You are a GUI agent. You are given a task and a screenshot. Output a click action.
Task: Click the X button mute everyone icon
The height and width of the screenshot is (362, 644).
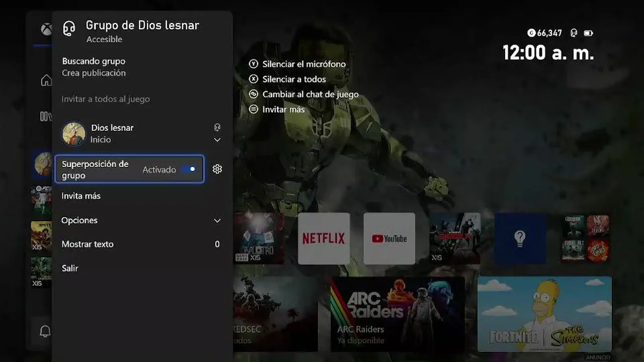(254, 79)
